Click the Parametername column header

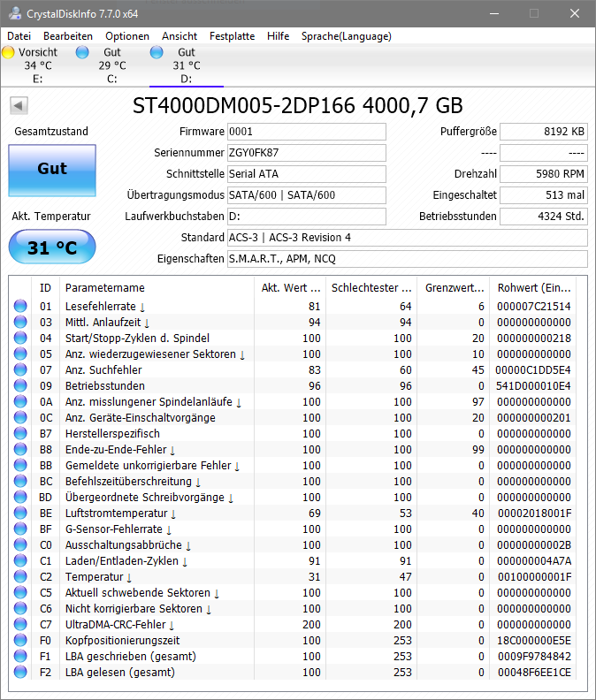tap(157, 288)
